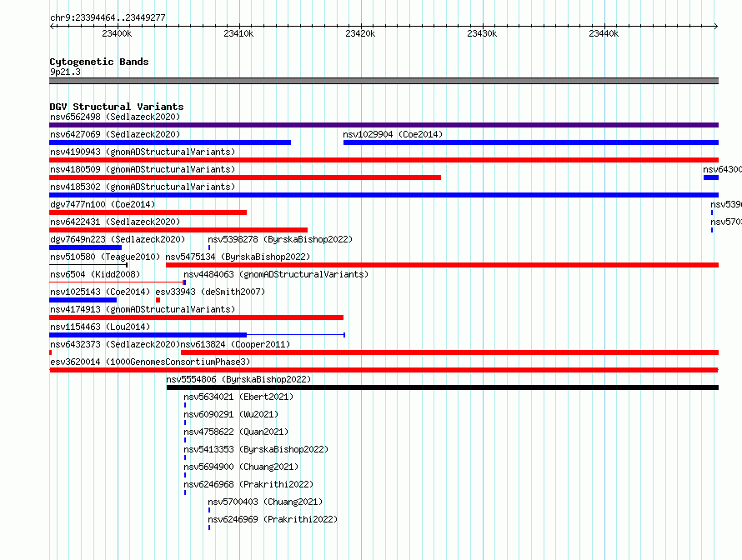The height and width of the screenshot is (560, 742).
Task: Click the blue nsv6427069 variant bar
Action: pos(170,142)
